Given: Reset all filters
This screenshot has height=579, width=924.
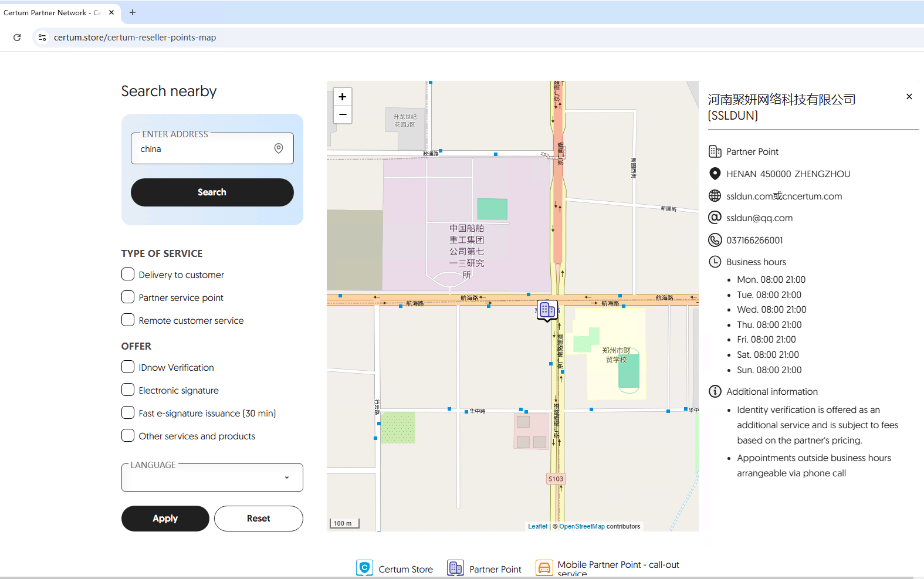Looking at the screenshot, I should pyautogui.click(x=259, y=519).
